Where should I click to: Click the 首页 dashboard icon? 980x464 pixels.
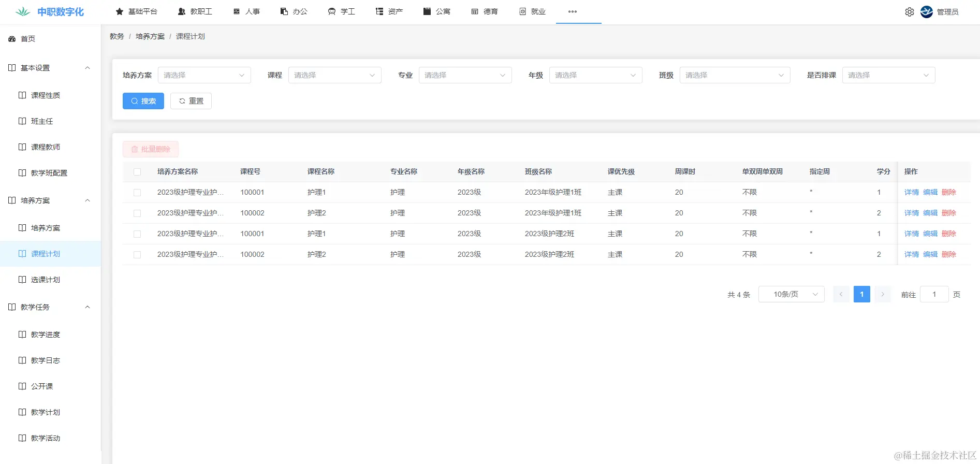point(12,39)
